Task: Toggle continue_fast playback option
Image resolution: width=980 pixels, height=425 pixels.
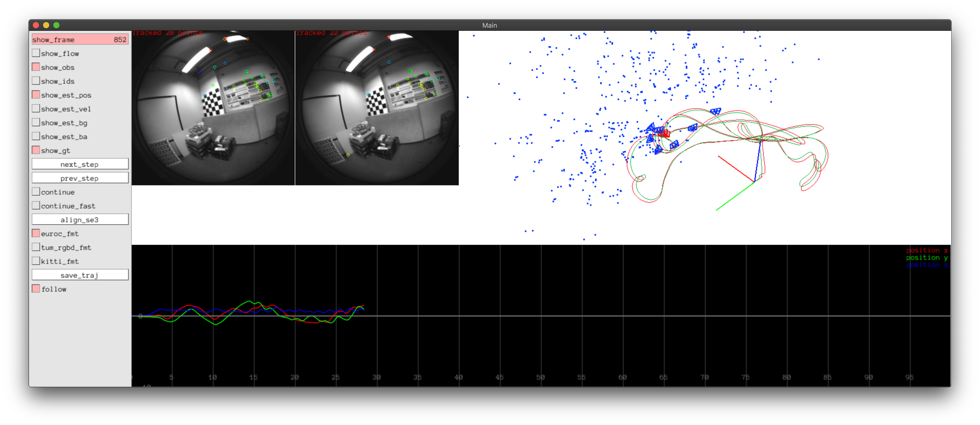Action: click(x=36, y=206)
